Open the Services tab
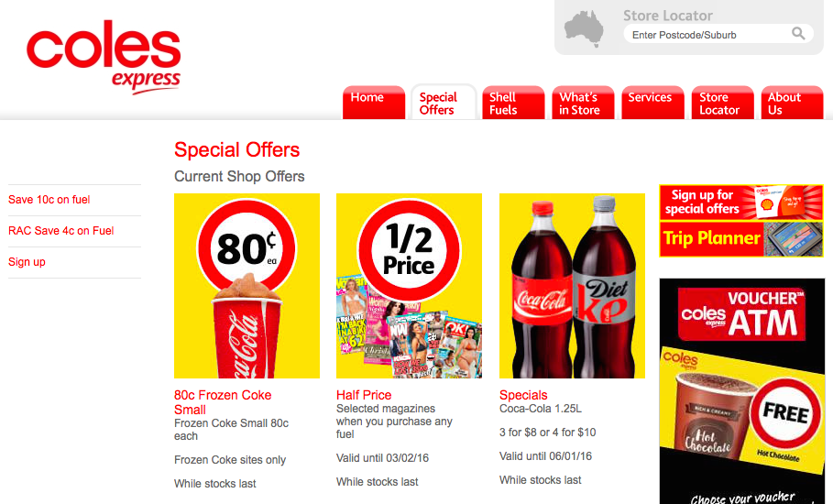The height and width of the screenshot is (504, 833). click(652, 103)
